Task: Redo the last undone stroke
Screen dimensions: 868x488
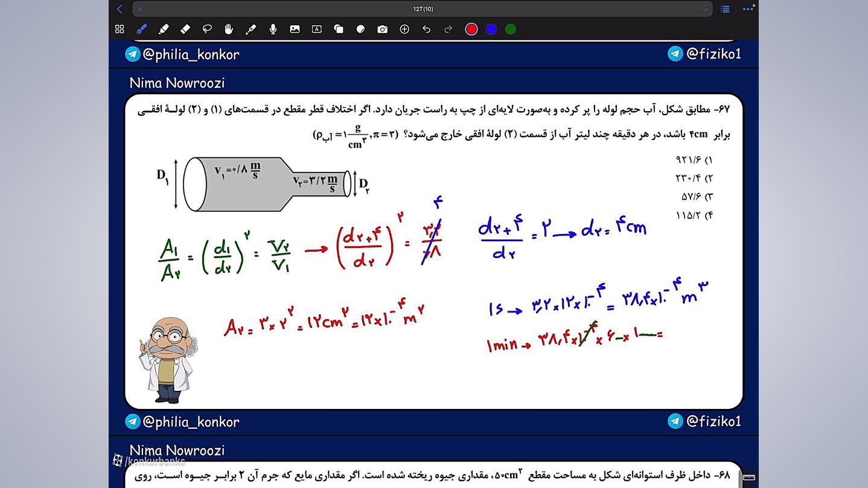Action: click(x=448, y=29)
